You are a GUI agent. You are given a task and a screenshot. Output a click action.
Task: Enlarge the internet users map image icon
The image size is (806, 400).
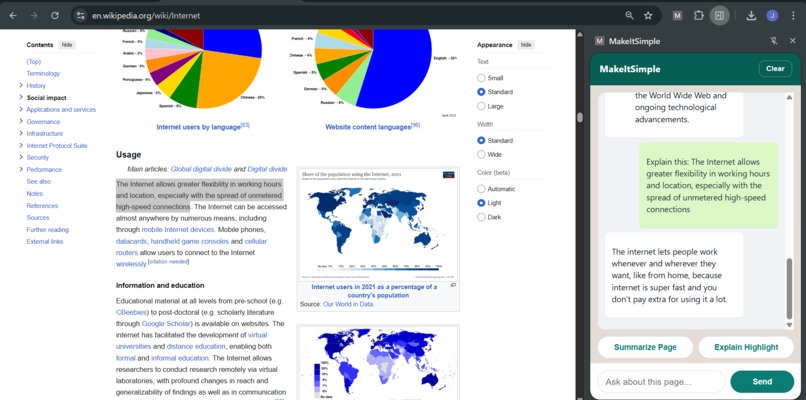(453, 285)
